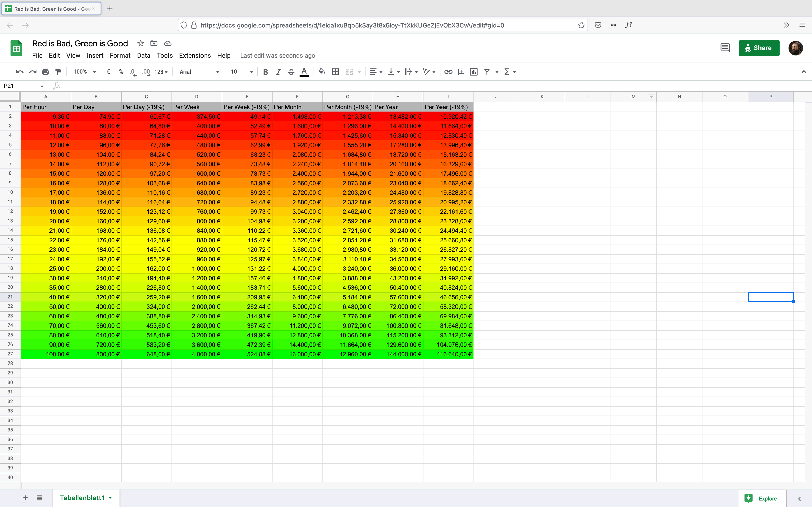Click the insert chart icon
Viewport: 812px width, 507px height.
474,72
